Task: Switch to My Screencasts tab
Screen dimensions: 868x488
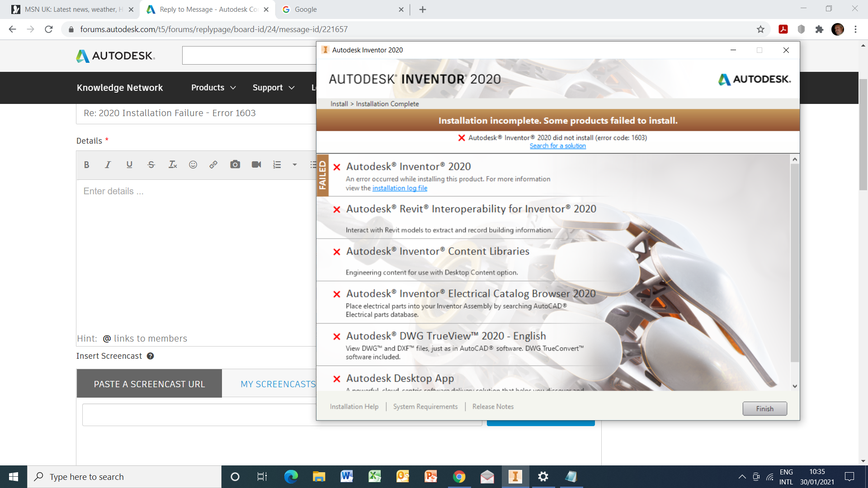Action: (278, 384)
